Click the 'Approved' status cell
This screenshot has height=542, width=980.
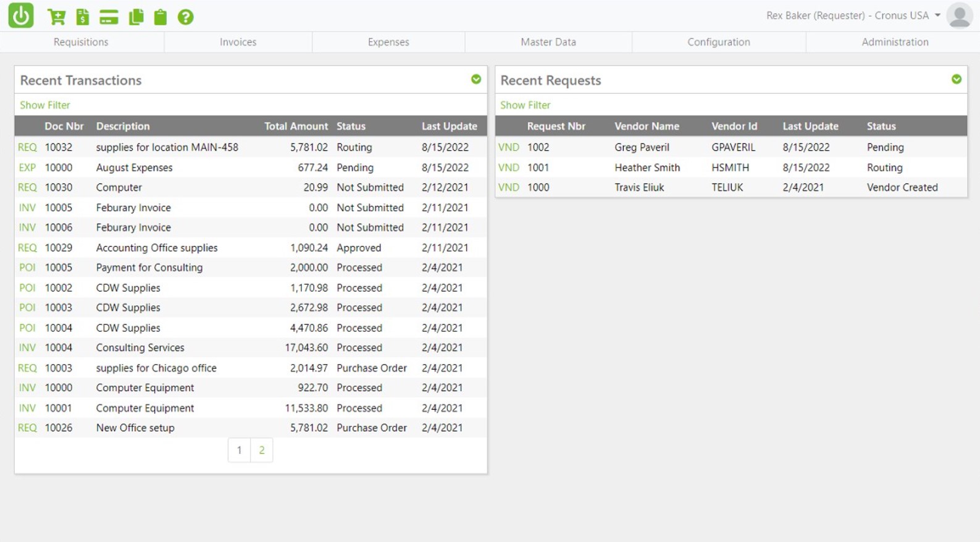point(359,248)
